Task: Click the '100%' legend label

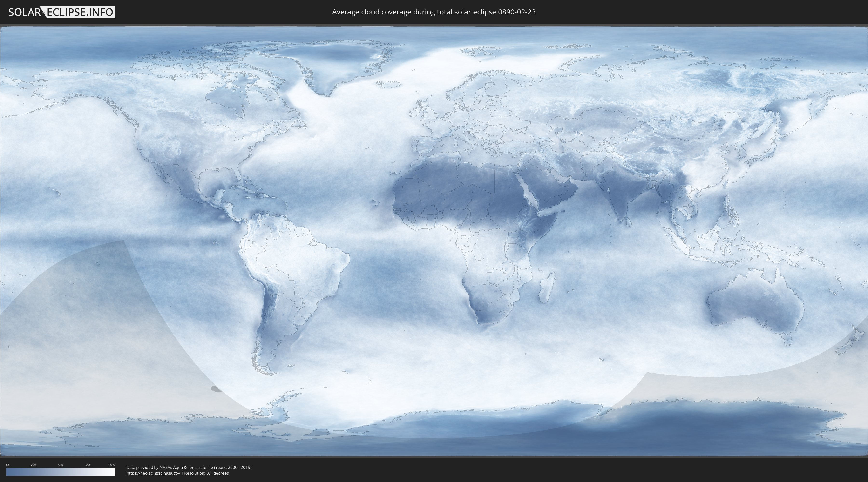Action: (x=112, y=465)
